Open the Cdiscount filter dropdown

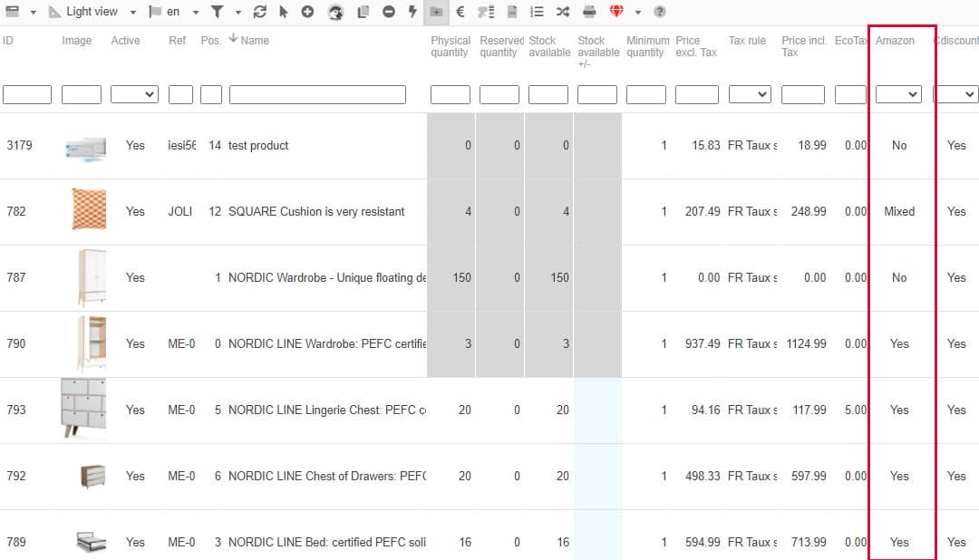point(955,94)
